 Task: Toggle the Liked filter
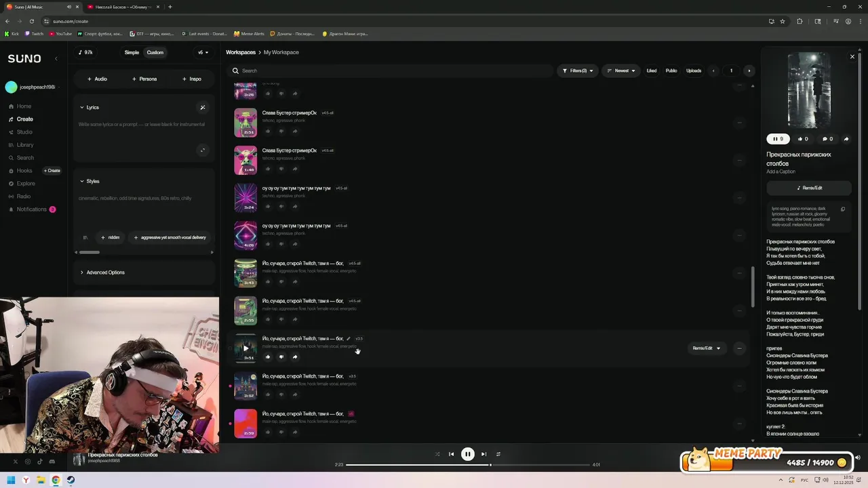coord(652,70)
